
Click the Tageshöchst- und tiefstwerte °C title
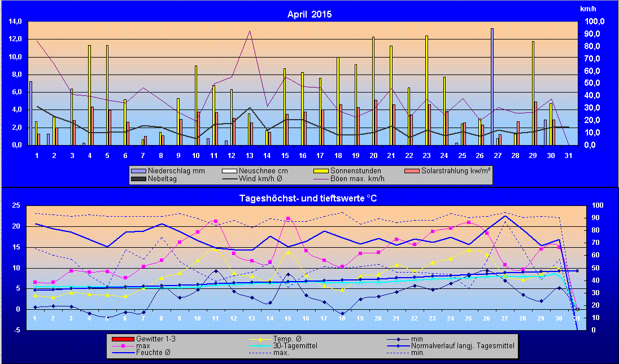(x=309, y=198)
